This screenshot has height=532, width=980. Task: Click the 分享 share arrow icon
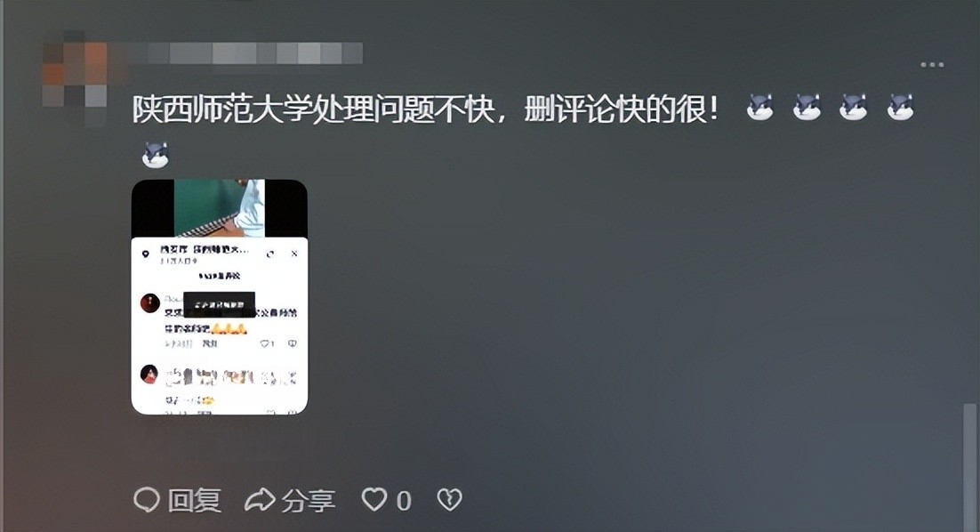(260, 499)
